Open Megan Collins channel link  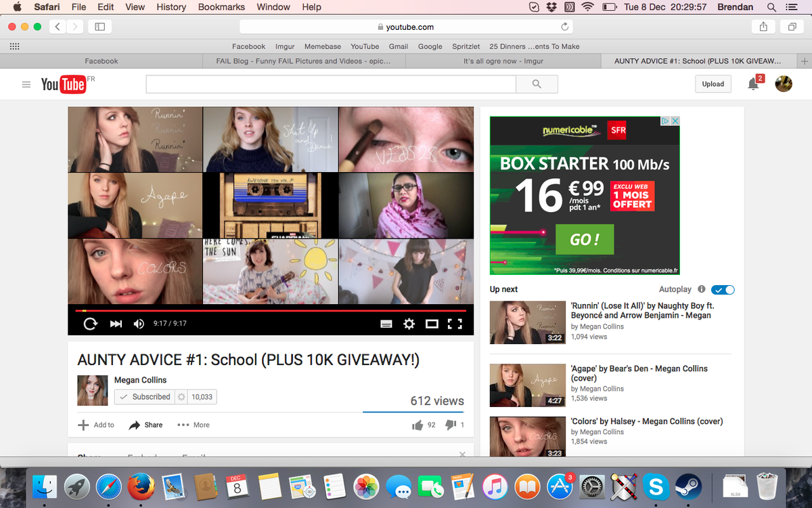point(140,380)
